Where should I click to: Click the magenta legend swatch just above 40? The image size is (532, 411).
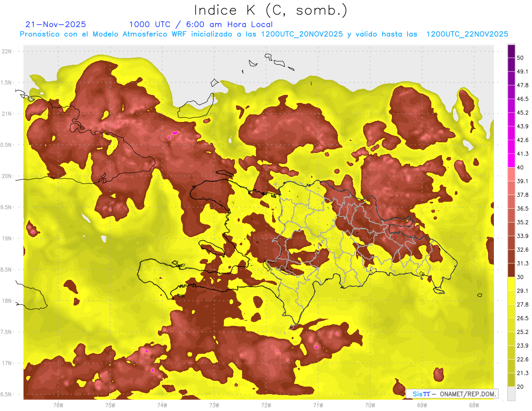511,160
